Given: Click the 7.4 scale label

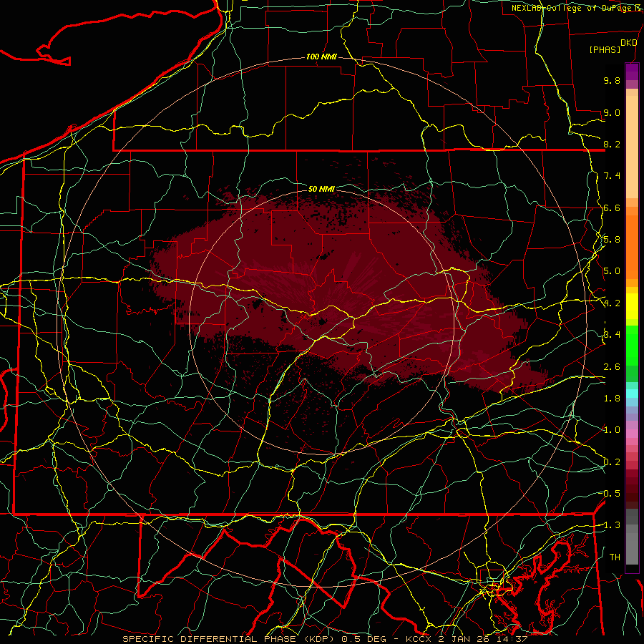Looking at the screenshot, I should click(612, 176).
